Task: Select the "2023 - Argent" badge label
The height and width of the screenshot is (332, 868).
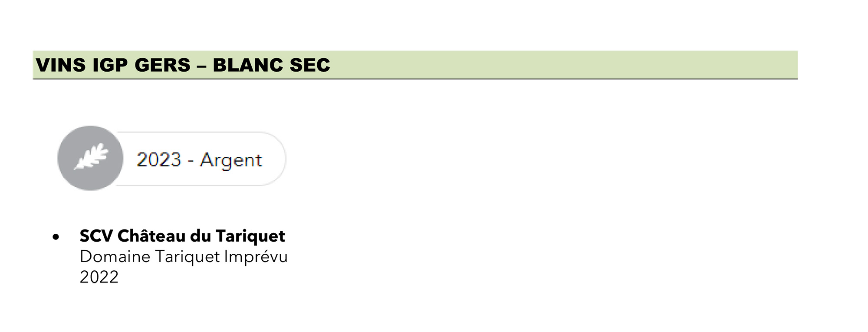Action: click(x=199, y=160)
